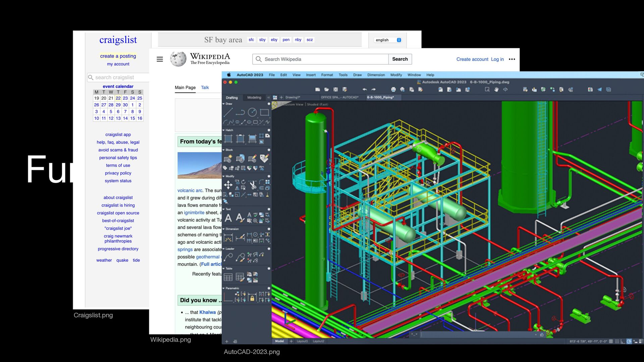Pick the Trim scissors tool in Modify panel
Screen dimensions: 644x362
253,185
